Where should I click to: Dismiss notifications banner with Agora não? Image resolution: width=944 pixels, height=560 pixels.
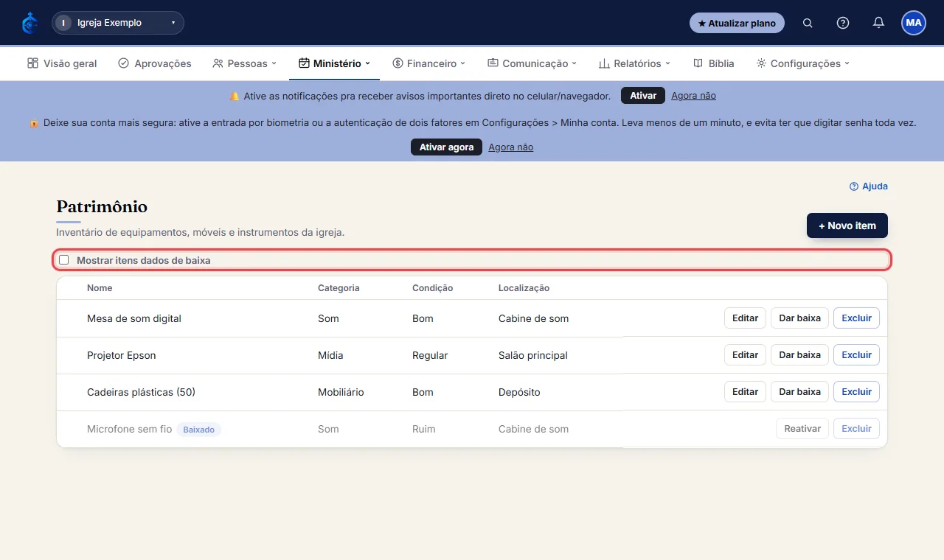coord(693,96)
